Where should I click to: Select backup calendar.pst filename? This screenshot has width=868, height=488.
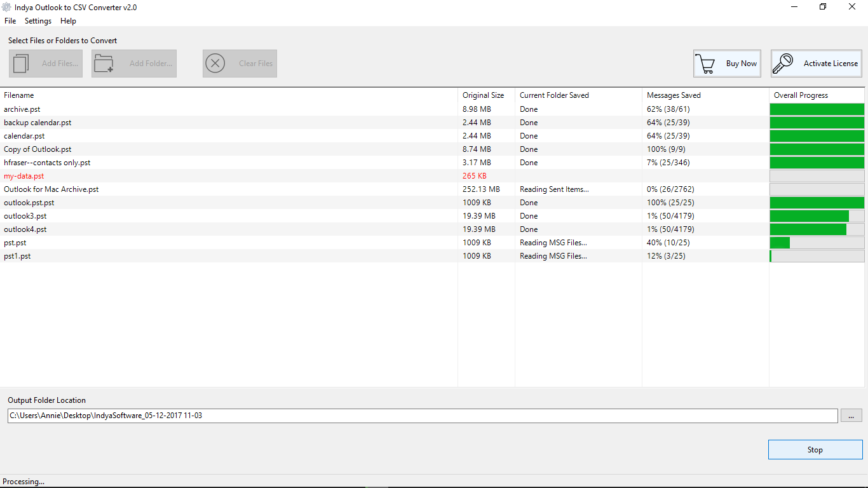[x=37, y=123]
